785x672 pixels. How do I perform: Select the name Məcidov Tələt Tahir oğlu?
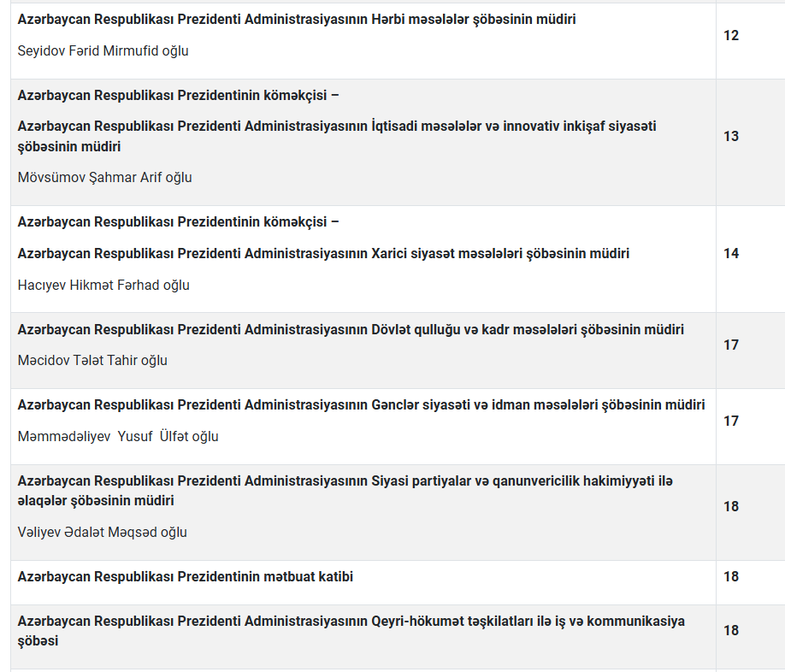[x=92, y=361]
